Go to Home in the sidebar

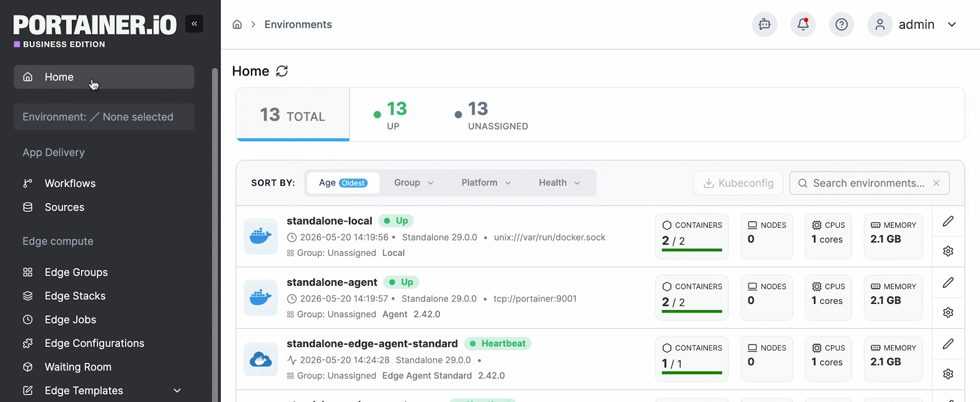[x=104, y=77]
